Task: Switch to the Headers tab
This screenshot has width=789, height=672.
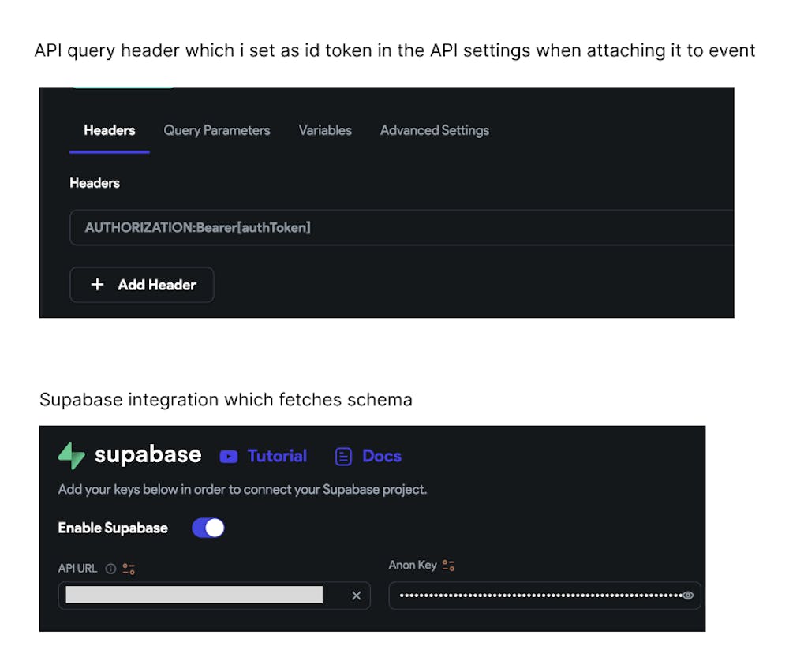Action: (x=110, y=130)
